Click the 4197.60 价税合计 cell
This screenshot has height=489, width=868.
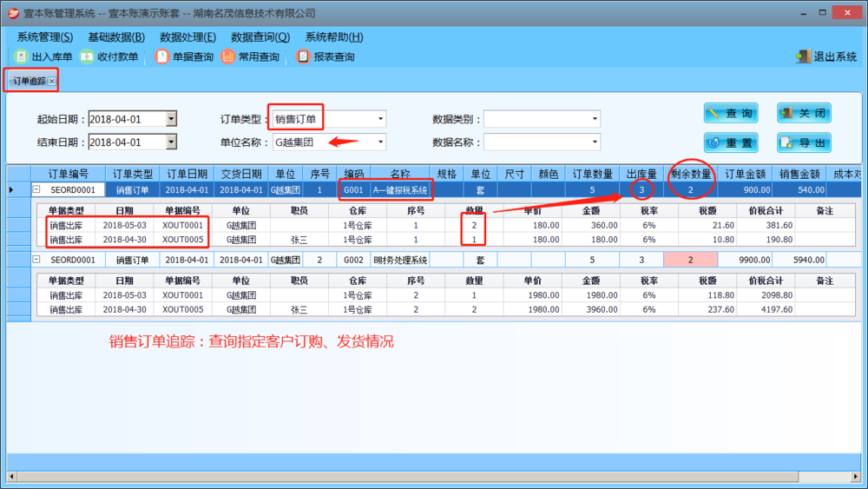[x=766, y=309]
